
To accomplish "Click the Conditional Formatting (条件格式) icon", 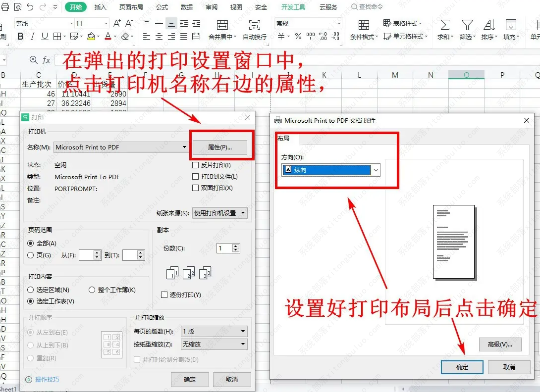I will (364, 25).
